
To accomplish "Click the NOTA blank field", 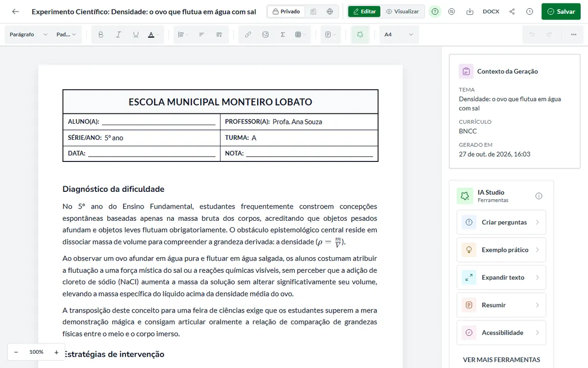I will click(x=309, y=154).
